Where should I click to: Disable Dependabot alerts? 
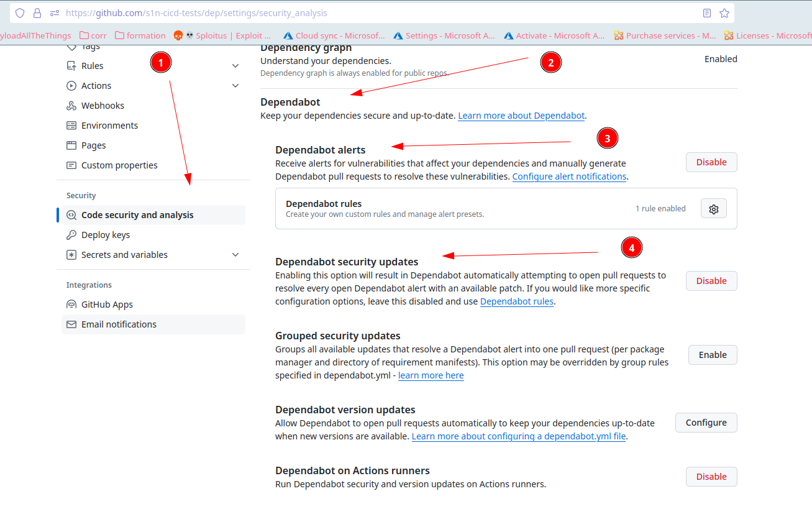point(711,162)
